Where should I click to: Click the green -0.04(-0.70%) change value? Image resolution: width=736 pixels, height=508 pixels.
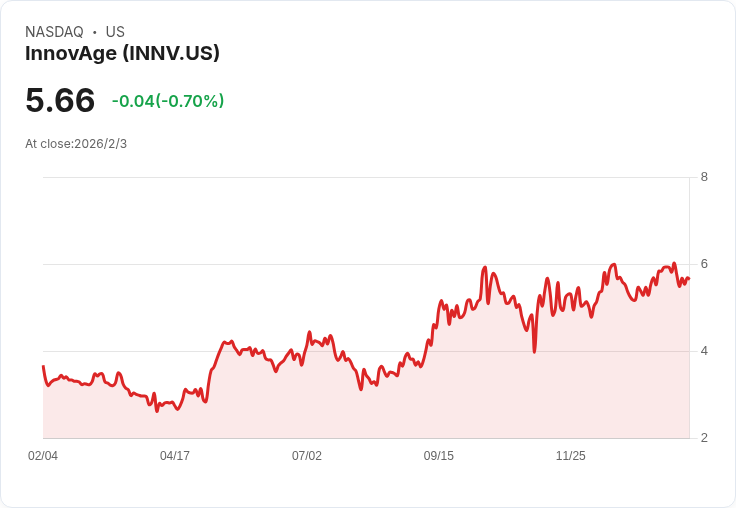pyautogui.click(x=168, y=101)
